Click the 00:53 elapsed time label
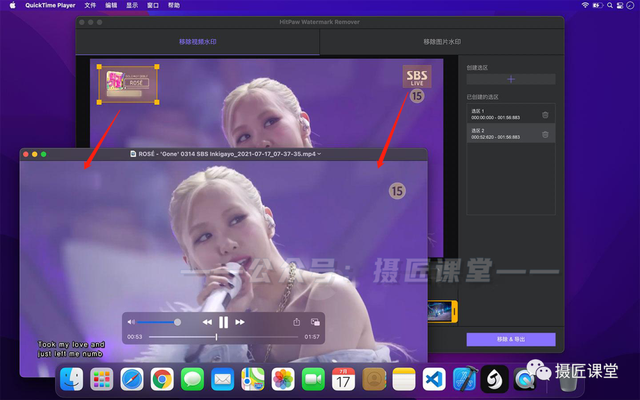 [135, 337]
